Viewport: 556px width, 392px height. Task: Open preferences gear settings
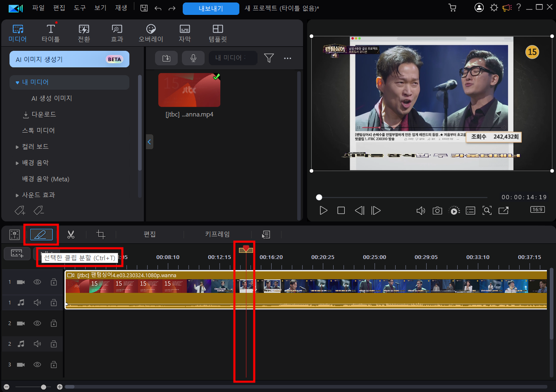[x=494, y=7]
